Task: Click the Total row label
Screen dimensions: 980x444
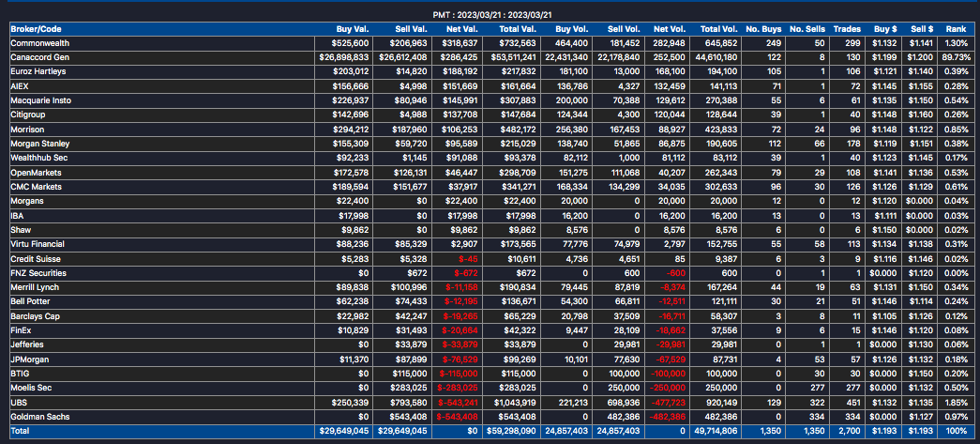Action: click(20, 431)
